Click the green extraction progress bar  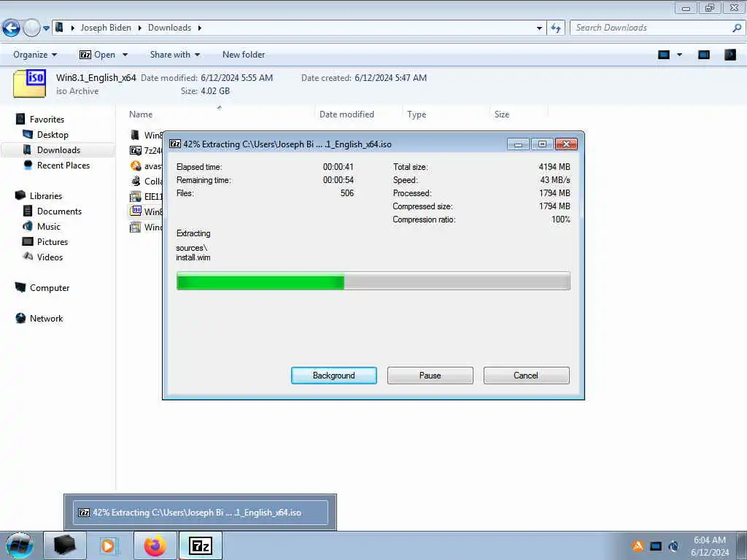(373, 281)
